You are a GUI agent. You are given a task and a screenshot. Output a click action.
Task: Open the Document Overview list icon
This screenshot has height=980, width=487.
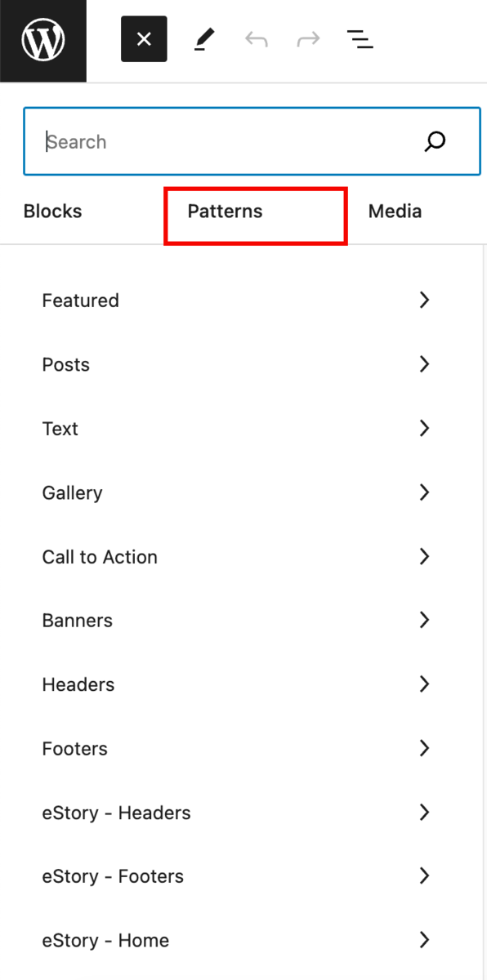click(x=360, y=39)
